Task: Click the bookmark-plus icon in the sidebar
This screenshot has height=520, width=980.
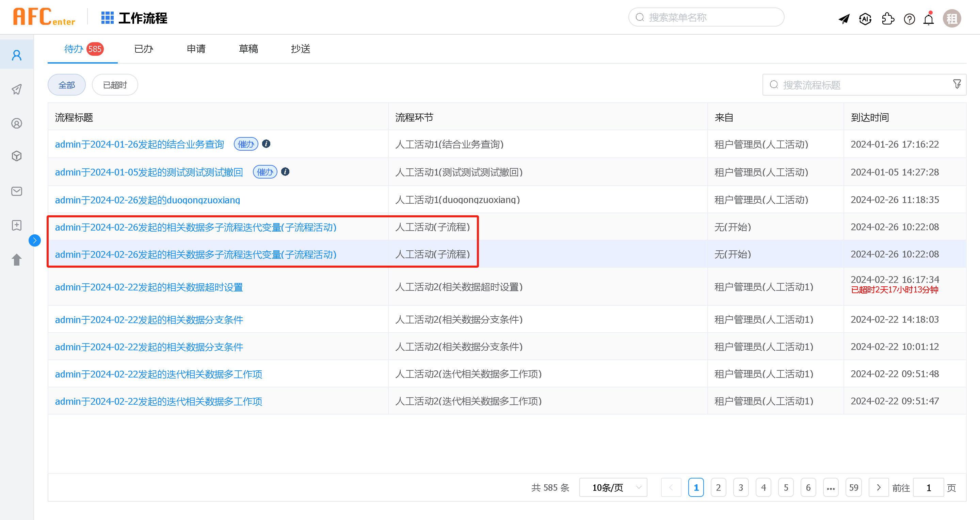Action: click(x=16, y=225)
